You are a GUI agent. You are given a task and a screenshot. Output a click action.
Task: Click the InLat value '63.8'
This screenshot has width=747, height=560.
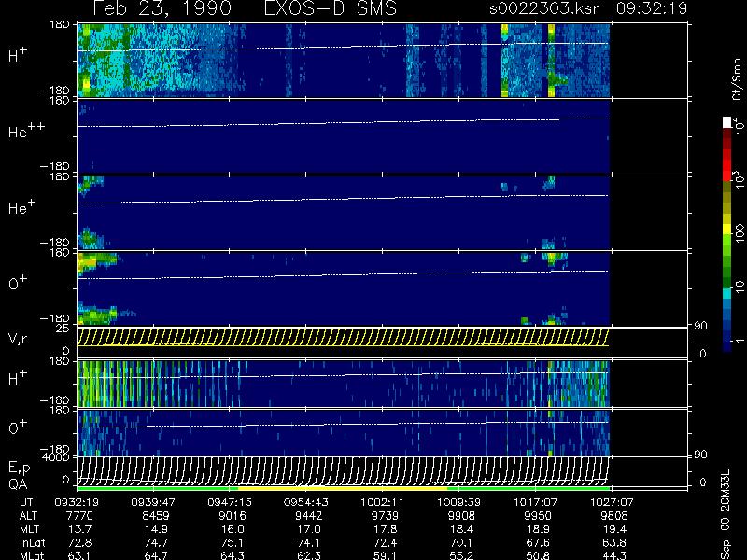tap(614, 543)
